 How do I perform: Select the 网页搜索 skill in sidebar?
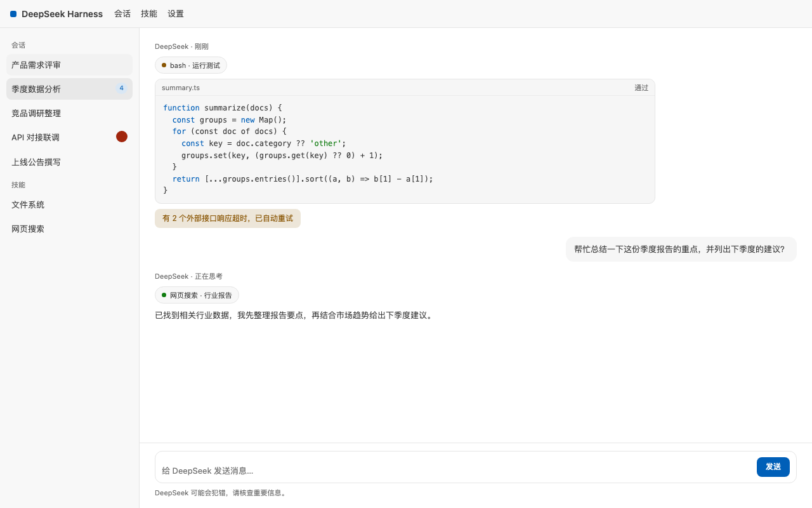(70, 229)
